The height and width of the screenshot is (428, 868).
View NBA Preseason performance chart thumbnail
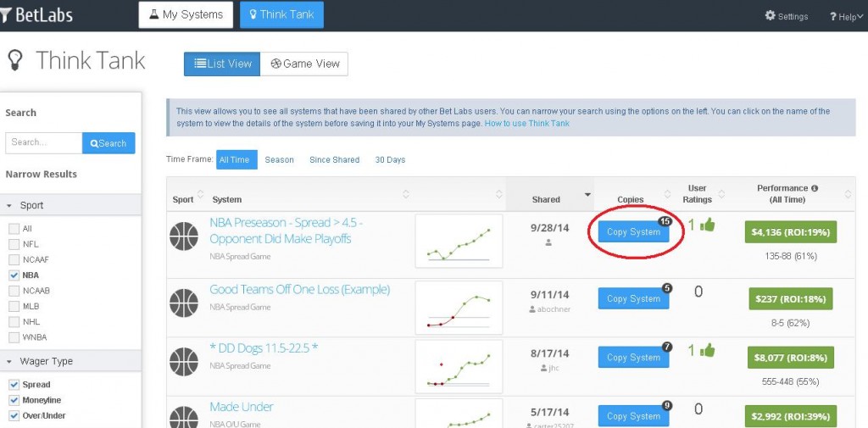click(x=459, y=241)
